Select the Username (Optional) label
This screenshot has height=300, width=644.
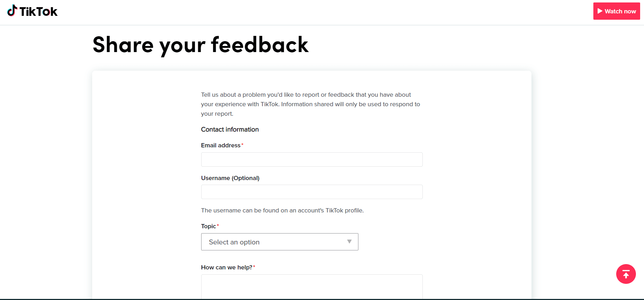point(230,178)
